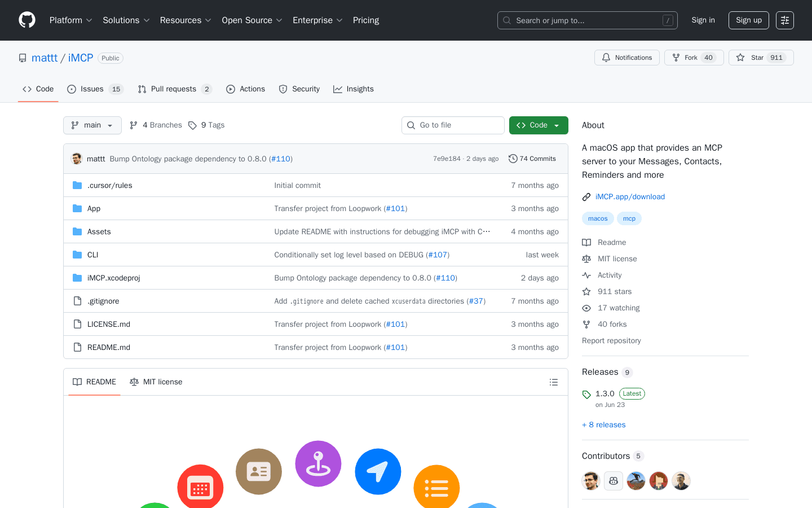This screenshot has width=812, height=508.
Task: Click the App folder icon
Action: click(x=77, y=208)
